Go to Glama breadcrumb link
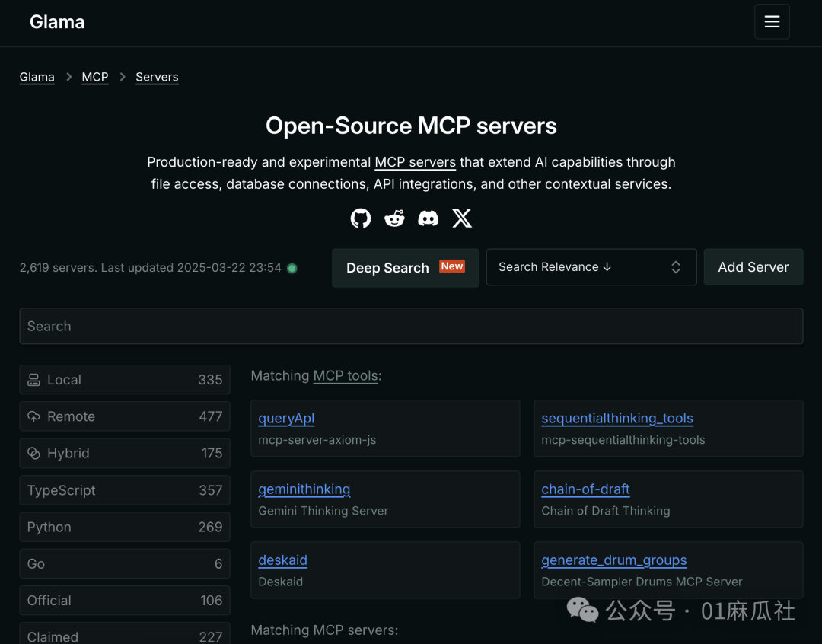Image resolution: width=822 pixels, height=644 pixels. tap(37, 77)
